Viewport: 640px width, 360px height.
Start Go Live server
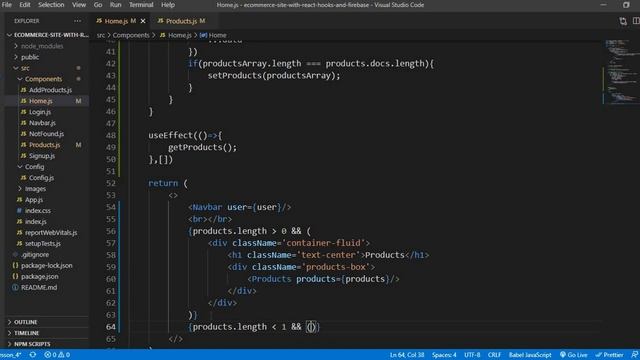574,355
